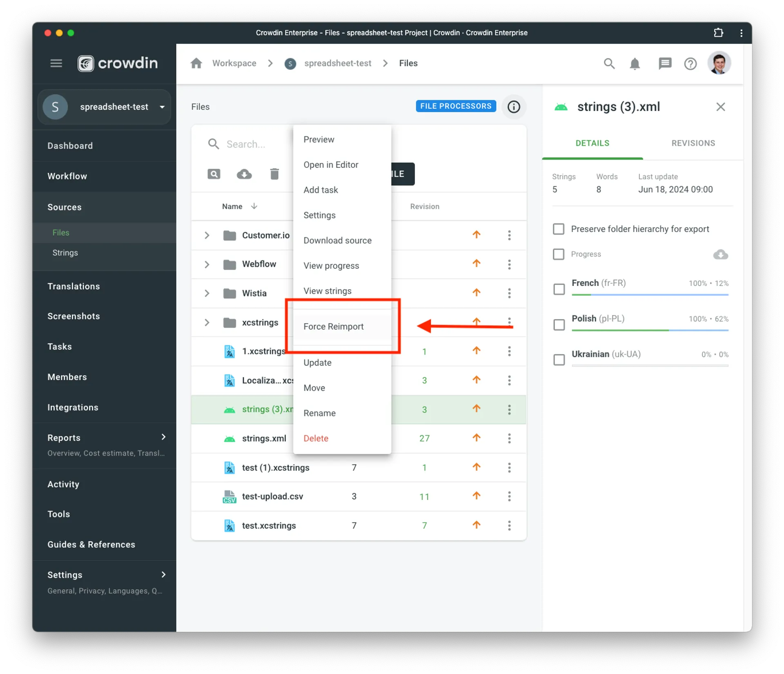784x674 pixels.
Task: Click the trash delete toolbar icon
Action: pos(274,174)
